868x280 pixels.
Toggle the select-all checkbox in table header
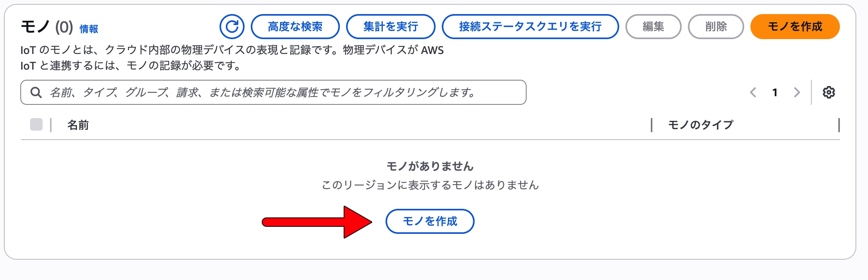click(36, 125)
